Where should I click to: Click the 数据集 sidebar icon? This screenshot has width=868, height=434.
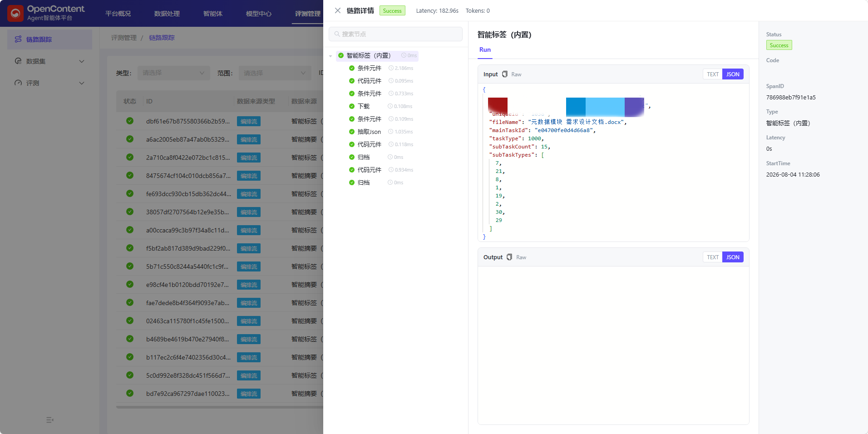pyautogui.click(x=18, y=61)
